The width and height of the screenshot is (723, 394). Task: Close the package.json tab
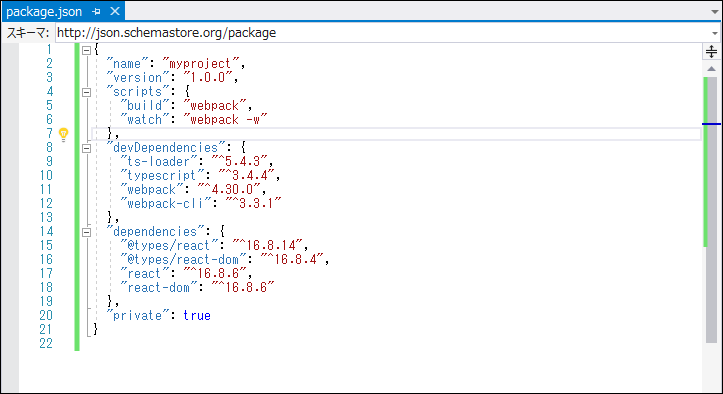coord(115,12)
